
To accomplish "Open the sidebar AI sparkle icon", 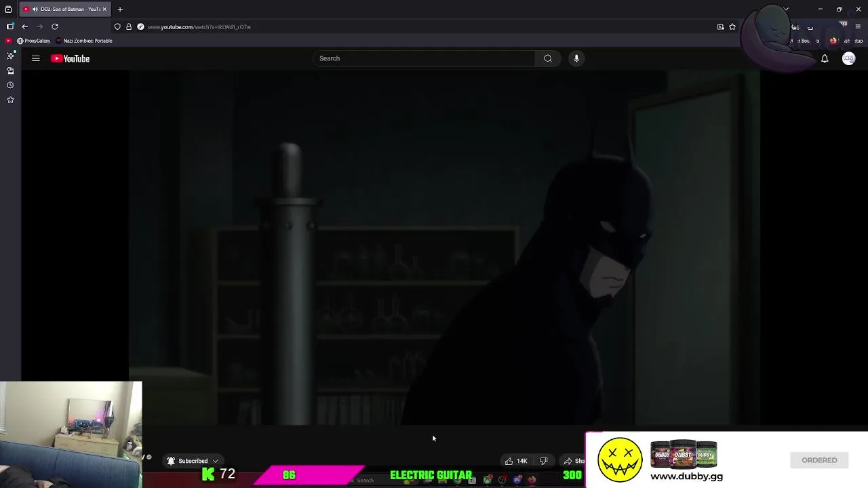I will [10, 56].
